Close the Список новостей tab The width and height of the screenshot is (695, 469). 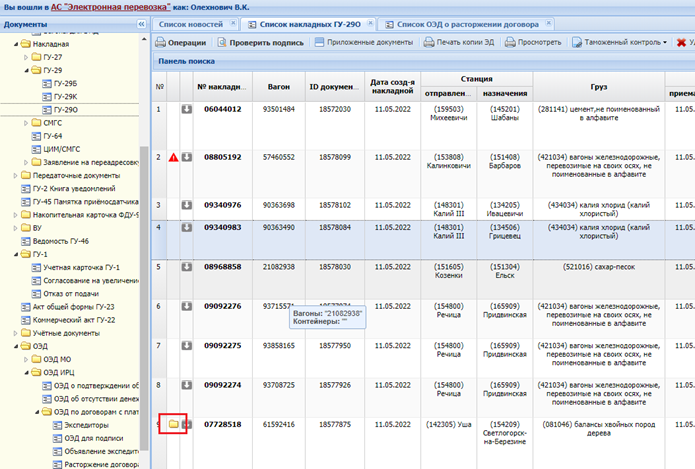click(x=233, y=23)
